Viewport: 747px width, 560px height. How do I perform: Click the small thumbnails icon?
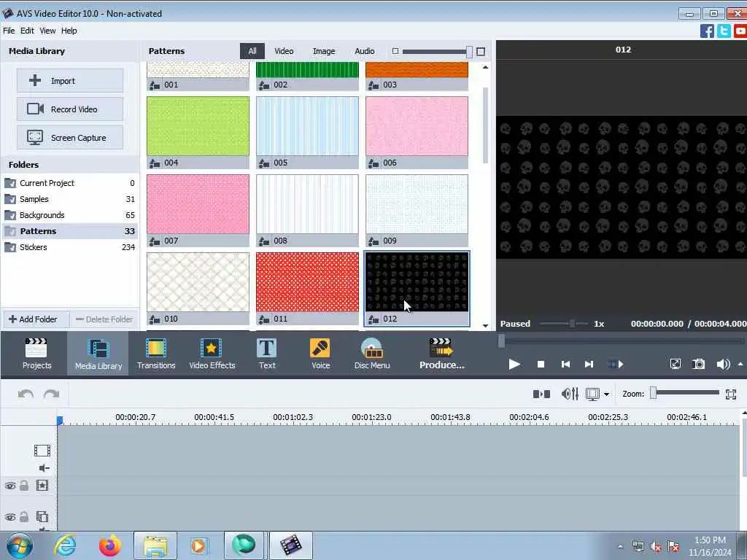click(395, 51)
